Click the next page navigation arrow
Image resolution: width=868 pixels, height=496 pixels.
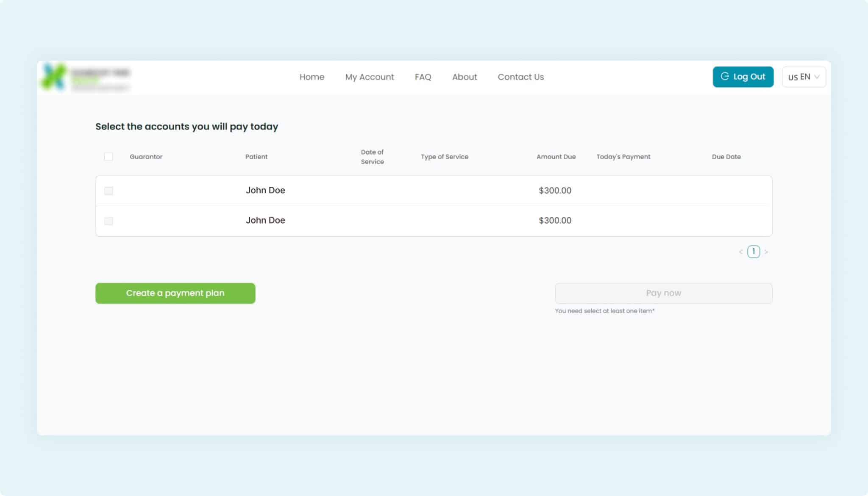[766, 251]
